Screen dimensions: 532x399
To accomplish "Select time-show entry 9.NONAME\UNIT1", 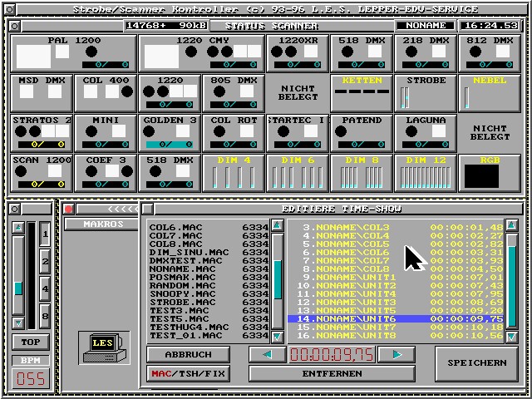I will point(396,277).
